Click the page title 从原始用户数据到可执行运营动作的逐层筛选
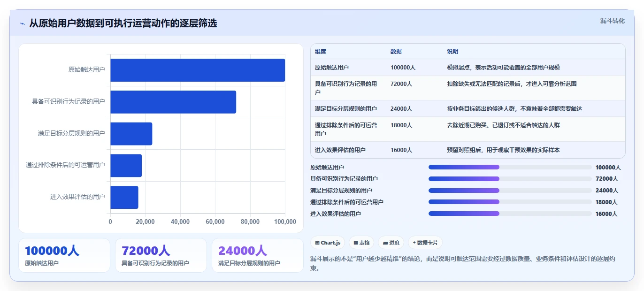Image resolution: width=644 pixels, height=291 pixels. tap(123, 23)
